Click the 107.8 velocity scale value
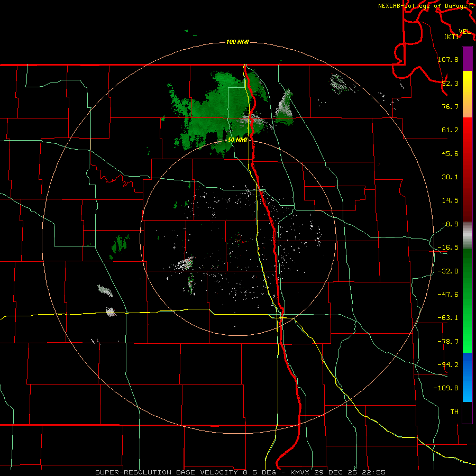This screenshot has height=476, width=476. (x=448, y=59)
